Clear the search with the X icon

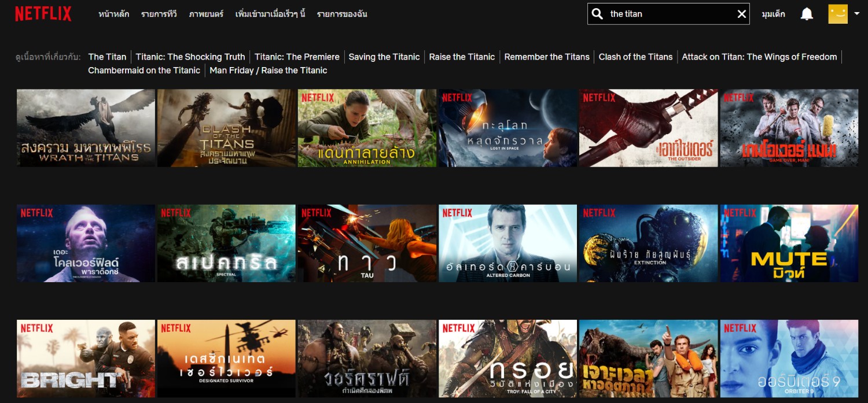pyautogui.click(x=741, y=14)
